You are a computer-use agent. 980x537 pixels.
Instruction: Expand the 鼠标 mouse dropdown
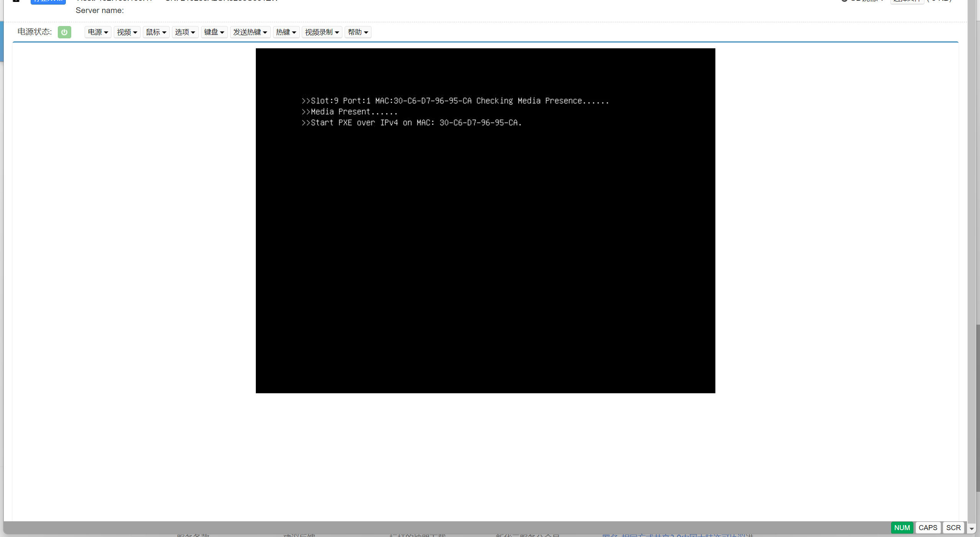156,32
